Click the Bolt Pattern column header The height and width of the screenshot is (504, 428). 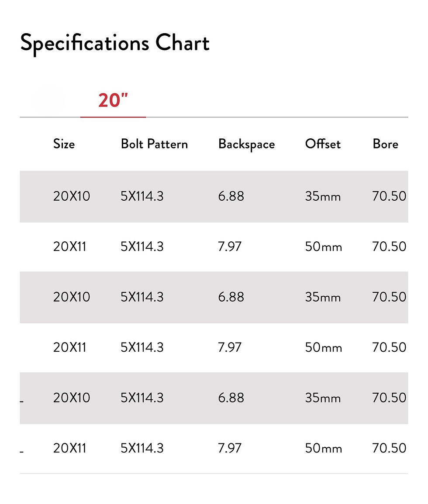[x=154, y=144]
